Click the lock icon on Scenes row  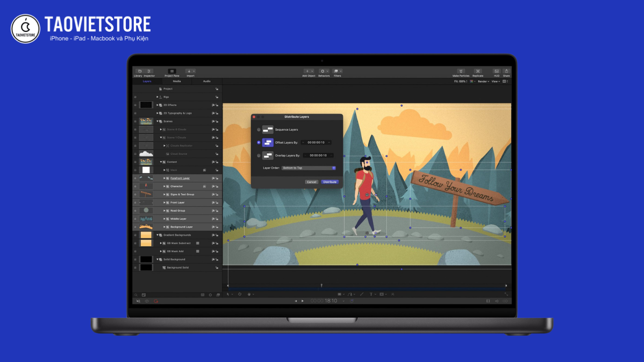pos(217,121)
